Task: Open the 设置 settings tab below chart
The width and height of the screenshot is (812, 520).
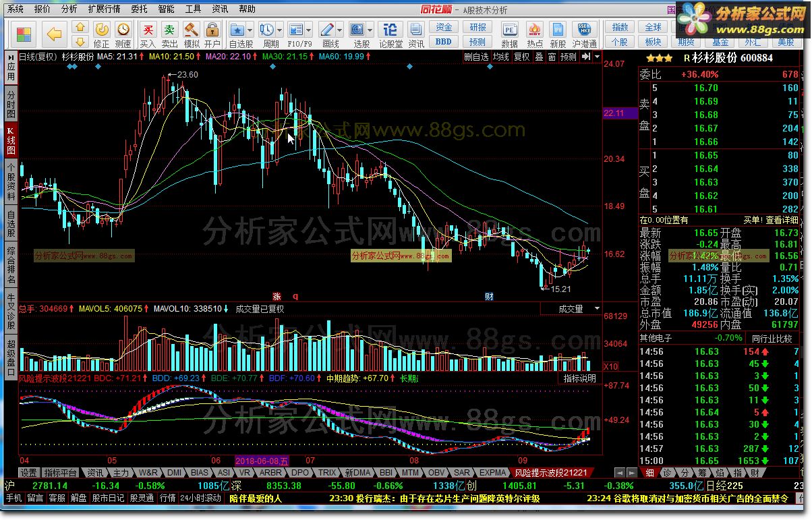Action: point(28,473)
